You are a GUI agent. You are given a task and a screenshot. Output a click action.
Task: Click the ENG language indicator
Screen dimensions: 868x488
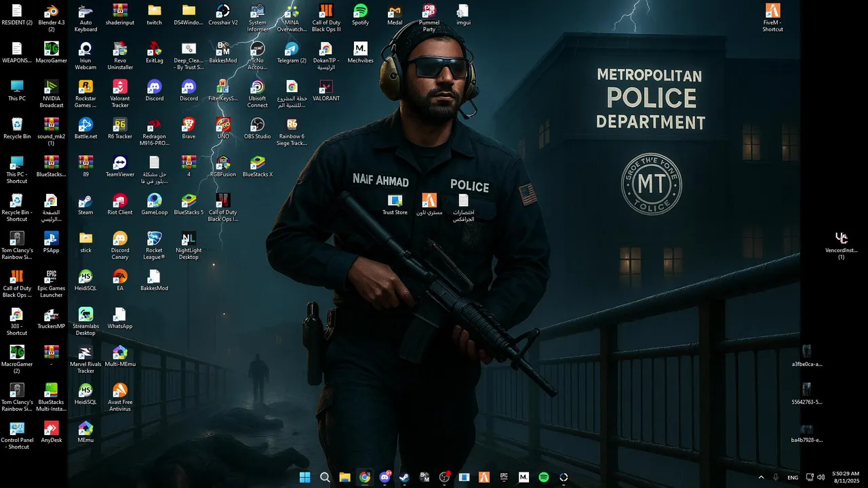pos(793,478)
